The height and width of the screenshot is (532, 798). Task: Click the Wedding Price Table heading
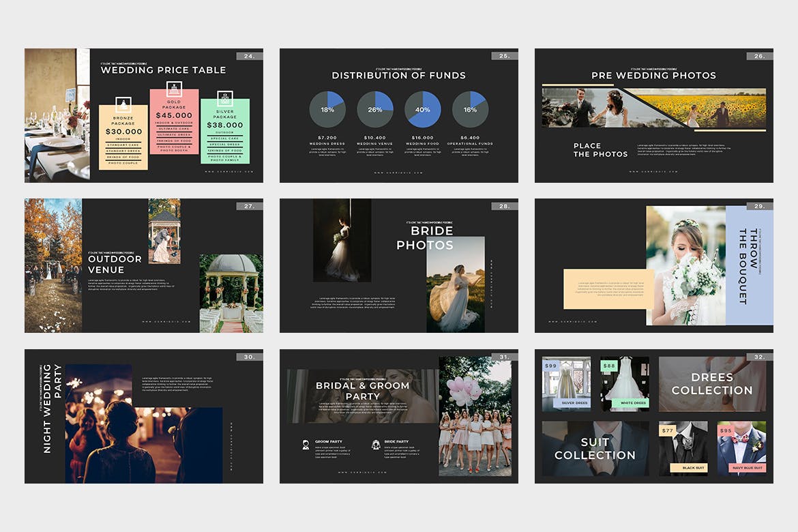coord(163,70)
